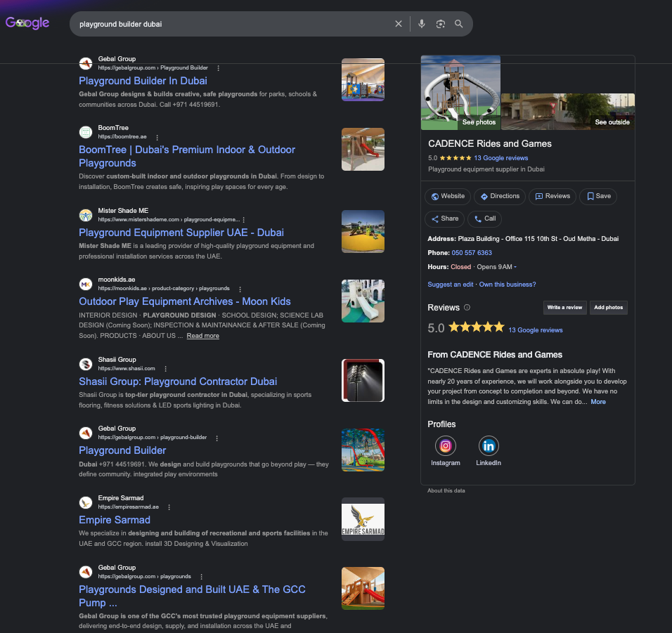Open three-dot menu for Shasii Group result
The image size is (672, 633).
pyautogui.click(x=166, y=369)
